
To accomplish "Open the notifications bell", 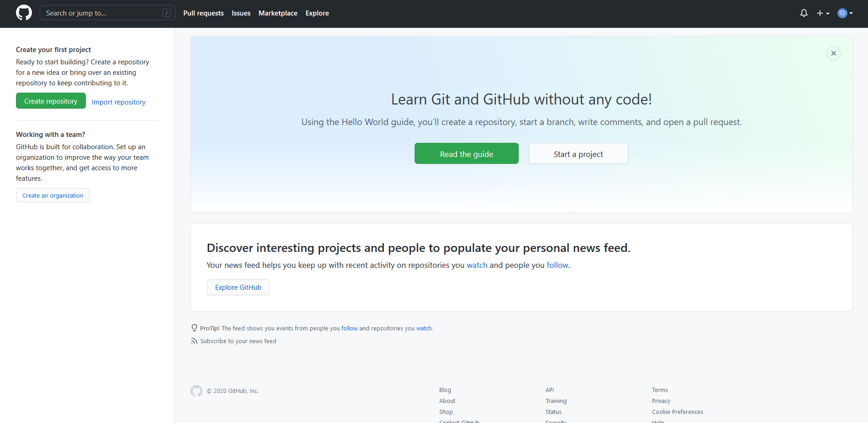I will (804, 13).
